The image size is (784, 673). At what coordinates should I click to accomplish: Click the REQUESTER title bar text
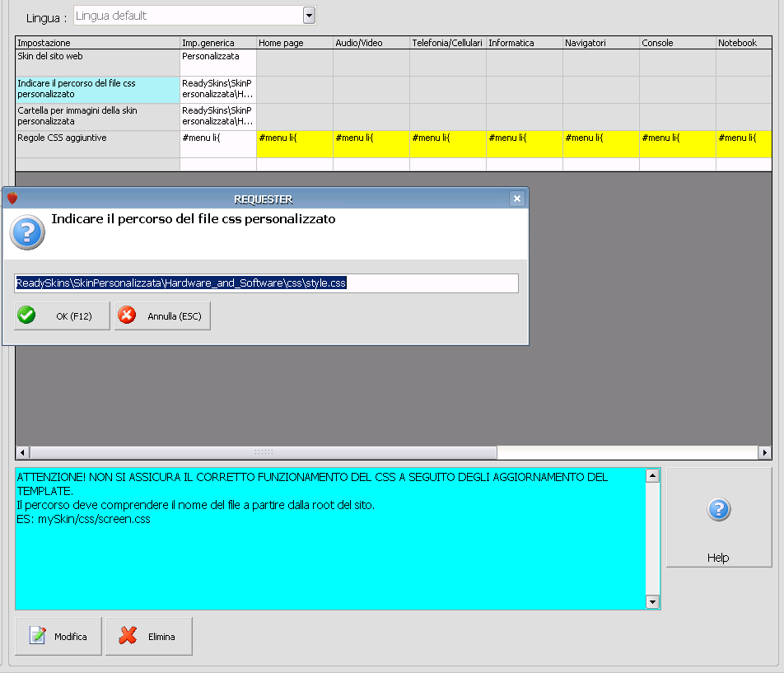tap(263, 199)
